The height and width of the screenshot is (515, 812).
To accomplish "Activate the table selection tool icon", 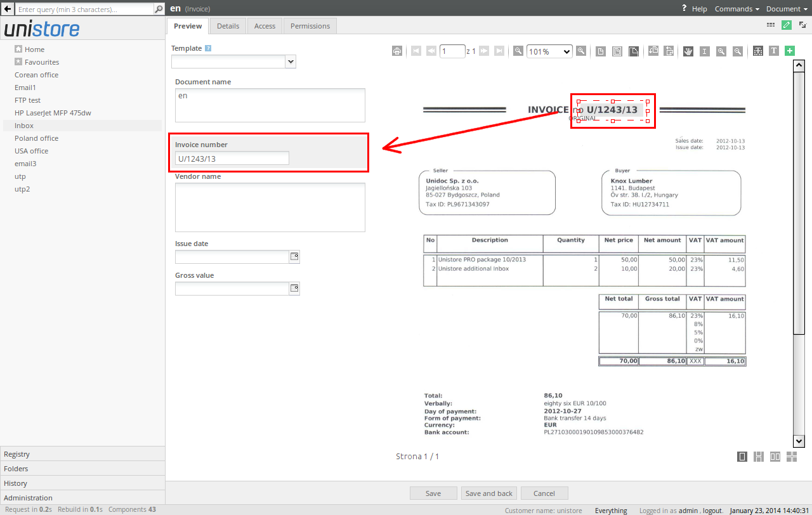I will click(758, 51).
